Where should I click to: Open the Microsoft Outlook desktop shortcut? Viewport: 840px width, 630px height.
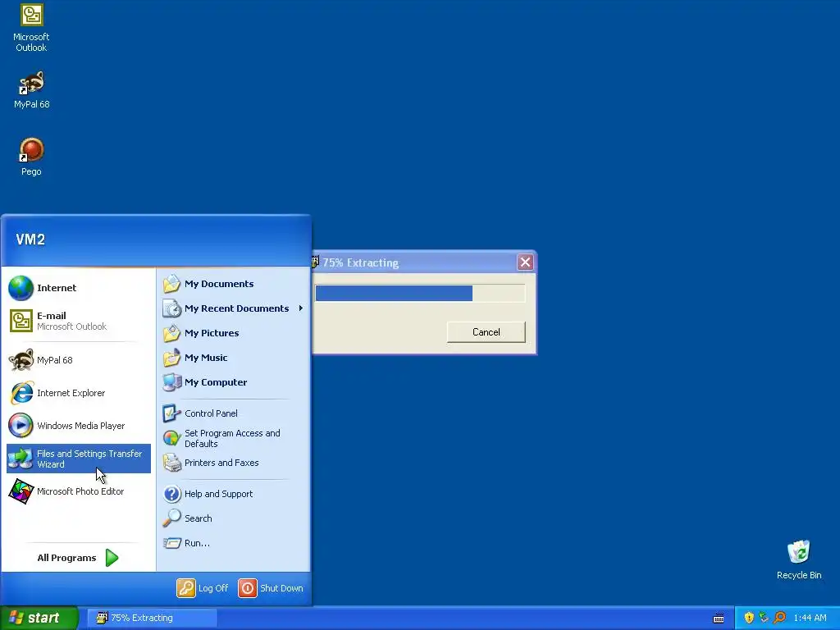(x=31, y=28)
